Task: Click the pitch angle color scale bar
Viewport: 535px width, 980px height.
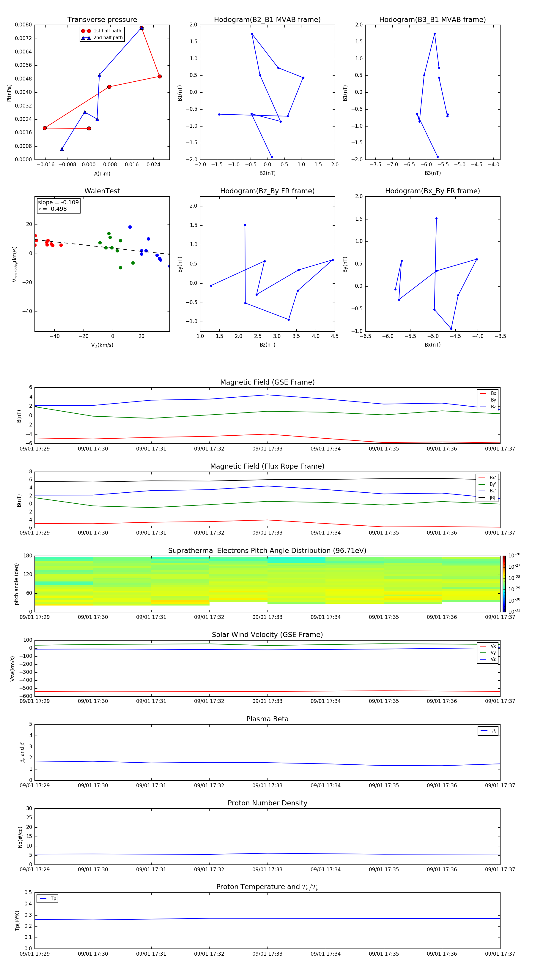Action: click(x=504, y=584)
